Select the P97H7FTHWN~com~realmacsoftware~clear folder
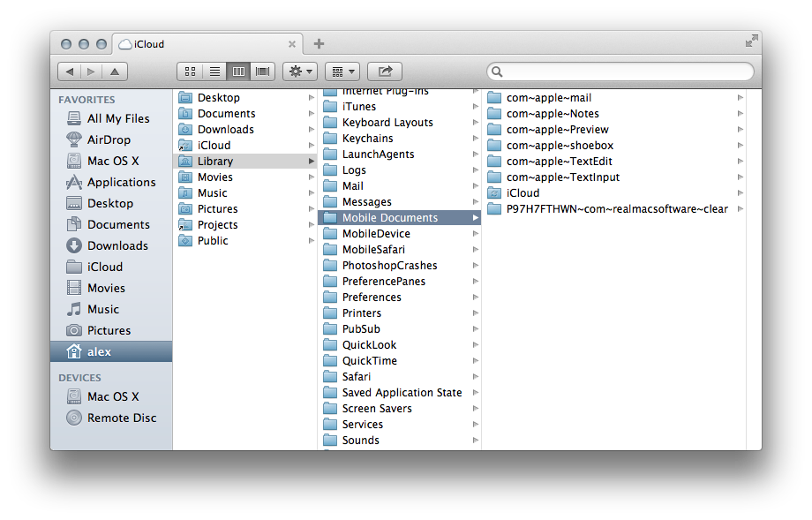 click(x=615, y=209)
